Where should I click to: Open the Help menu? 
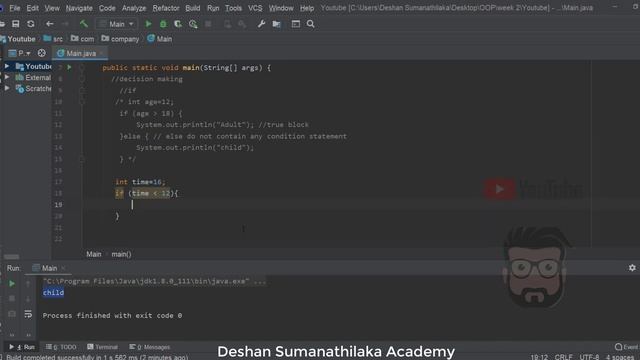[307, 8]
